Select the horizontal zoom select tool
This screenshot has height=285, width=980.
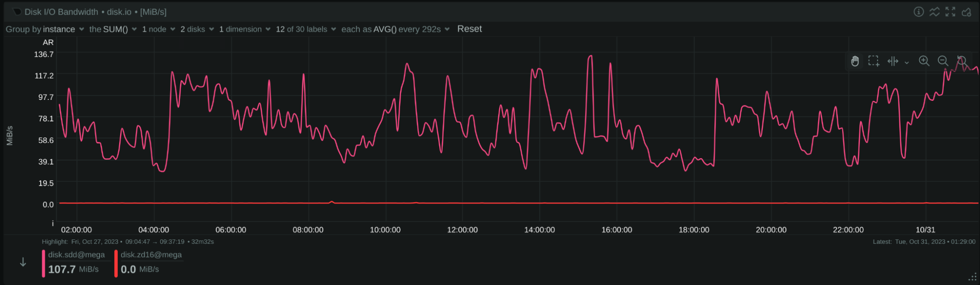click(893, 61)
